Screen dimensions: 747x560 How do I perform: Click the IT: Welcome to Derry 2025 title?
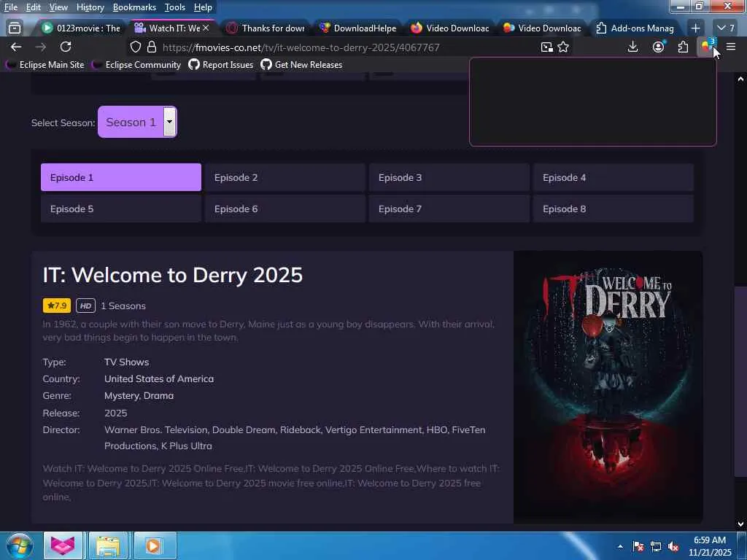(172, 275)
